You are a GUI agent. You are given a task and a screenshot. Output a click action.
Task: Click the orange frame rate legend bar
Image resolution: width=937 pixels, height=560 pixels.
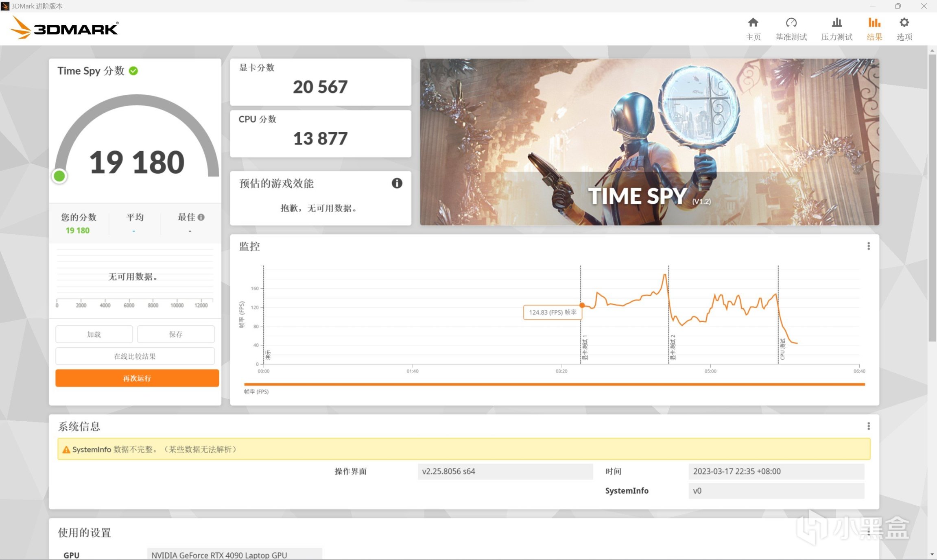pyautogui.click(x=554, y=384)
